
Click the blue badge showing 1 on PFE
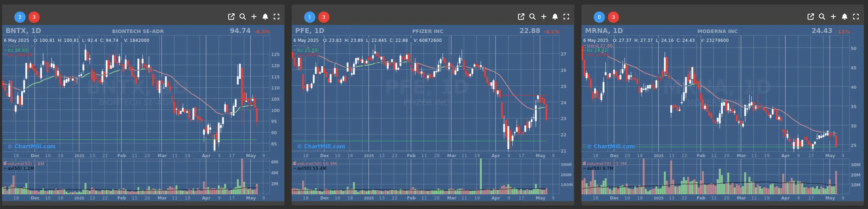(310, 17)
